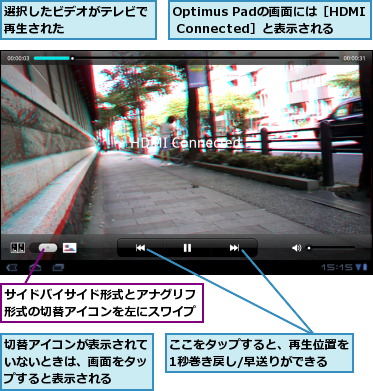Tap the signal and battery status icons
The image size is (373, 391).
[x=361, y=267]
